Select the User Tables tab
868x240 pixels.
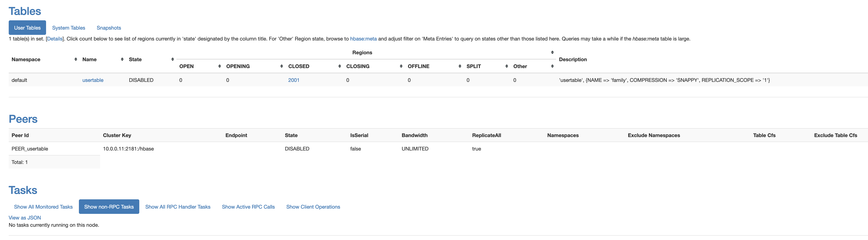click(27, 28)
